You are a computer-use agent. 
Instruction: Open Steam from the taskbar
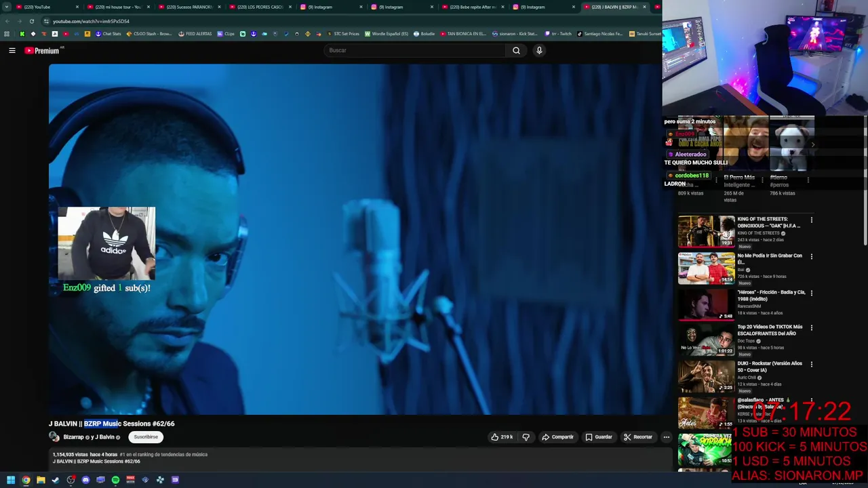point(56,480)
